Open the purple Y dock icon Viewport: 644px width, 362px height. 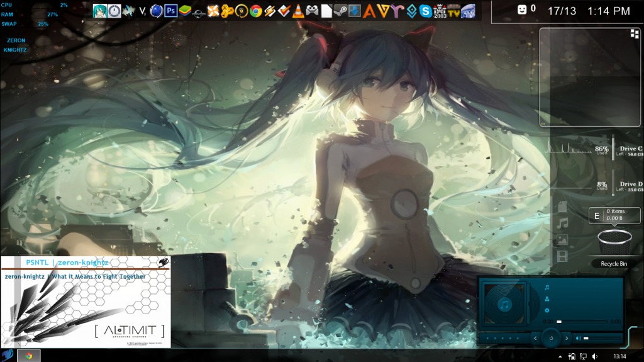pos(397,11)
